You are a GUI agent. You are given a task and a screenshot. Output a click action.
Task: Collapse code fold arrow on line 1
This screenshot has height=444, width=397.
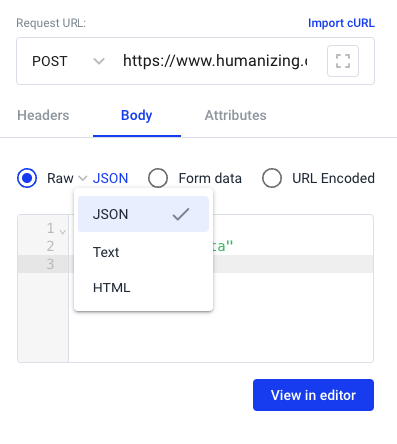[x=63, y=231]
